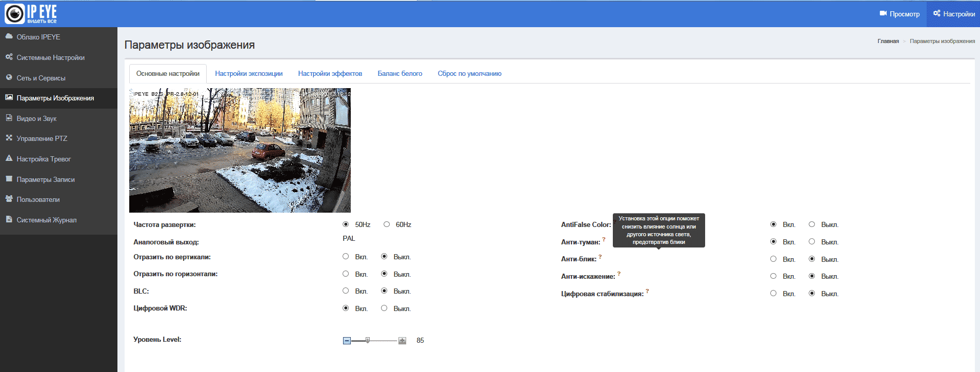The height and width of the screenshot is (372, 980).
Task: Click the Пользователи group icon
Action: coord(9,199)
